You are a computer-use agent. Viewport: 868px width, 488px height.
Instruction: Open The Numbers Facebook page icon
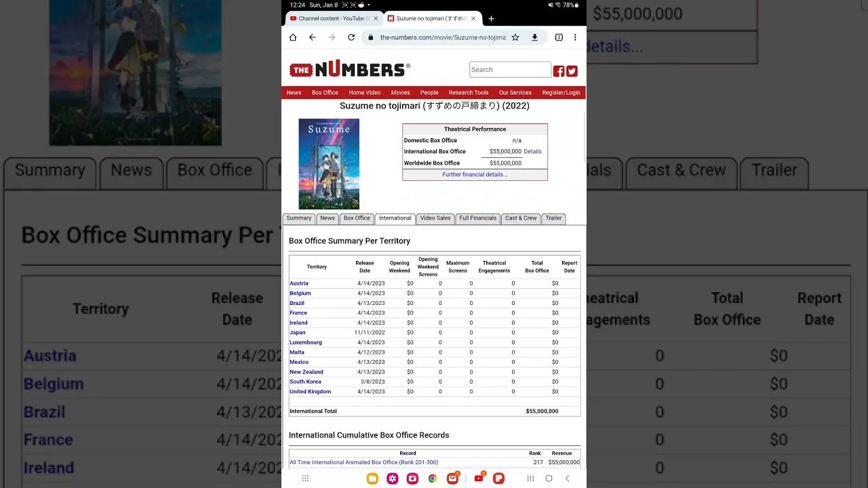[559, 71]
